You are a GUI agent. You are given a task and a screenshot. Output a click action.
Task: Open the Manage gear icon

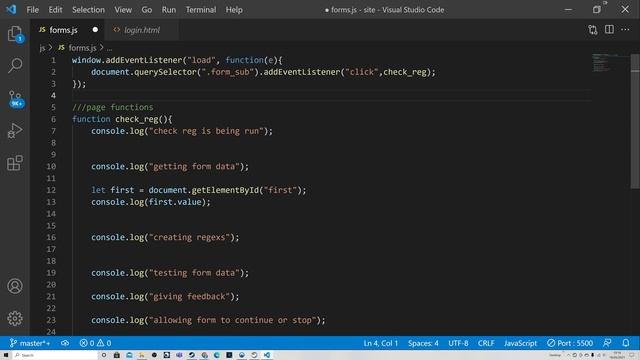pyautogui.click(x=15, y=318)
